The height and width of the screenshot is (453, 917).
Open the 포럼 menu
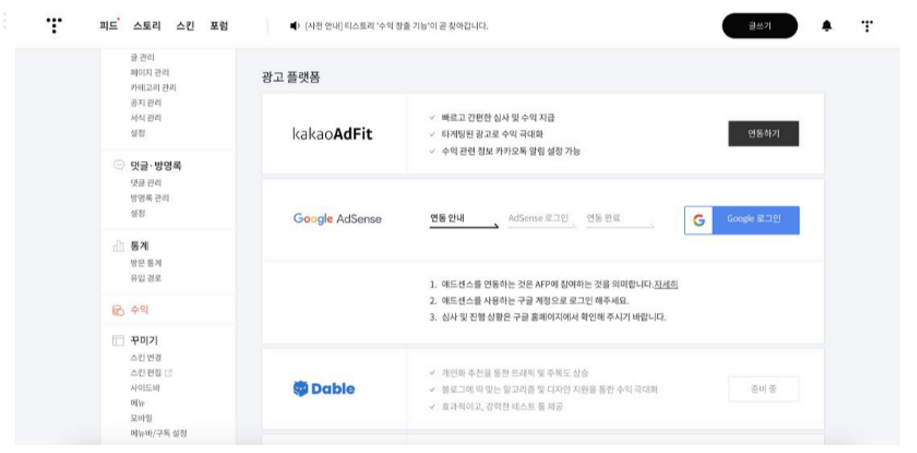[x=219, y=26]
